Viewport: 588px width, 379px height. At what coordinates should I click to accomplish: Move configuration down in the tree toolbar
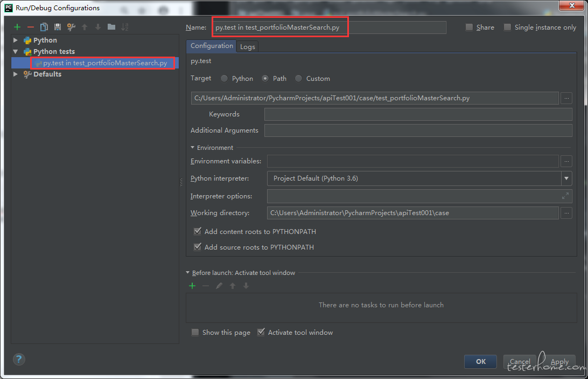pos(98,27)
